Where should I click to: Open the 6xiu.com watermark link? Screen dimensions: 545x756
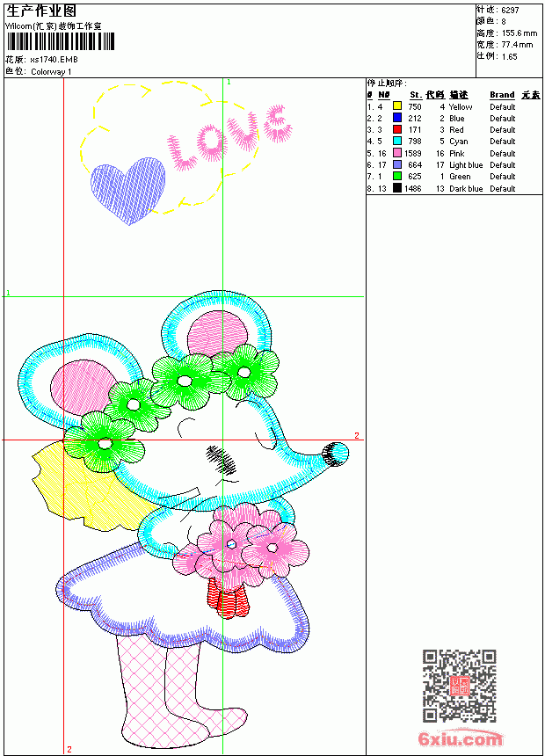[460, 738]
